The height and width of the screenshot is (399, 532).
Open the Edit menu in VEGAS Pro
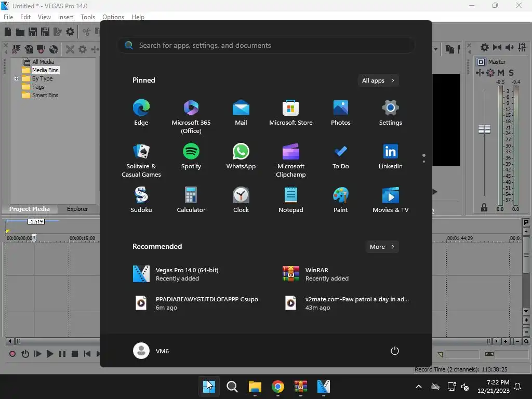point(25,17)
